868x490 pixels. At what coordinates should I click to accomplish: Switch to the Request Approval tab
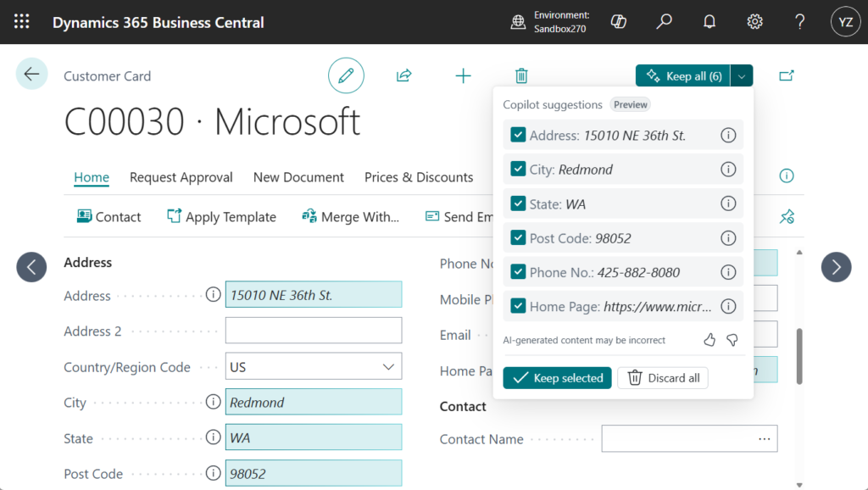click(181, 177)
